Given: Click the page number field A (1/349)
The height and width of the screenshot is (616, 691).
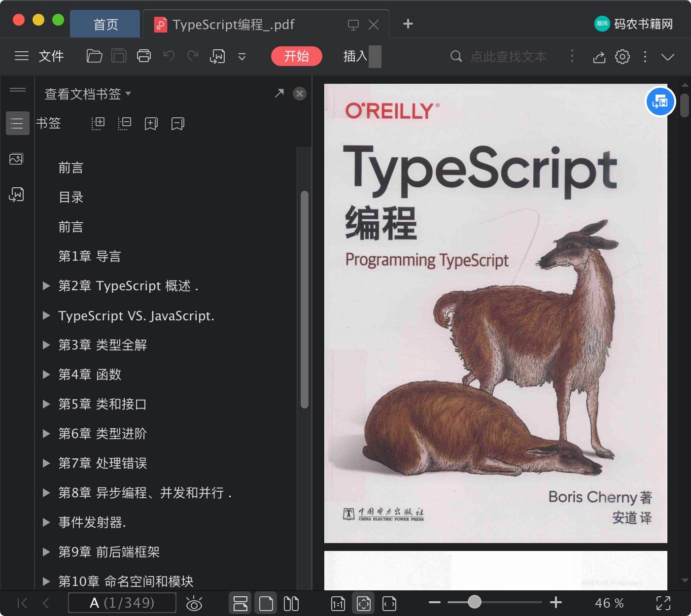Looking at the screenshot, I should click(x=122, y=603).
